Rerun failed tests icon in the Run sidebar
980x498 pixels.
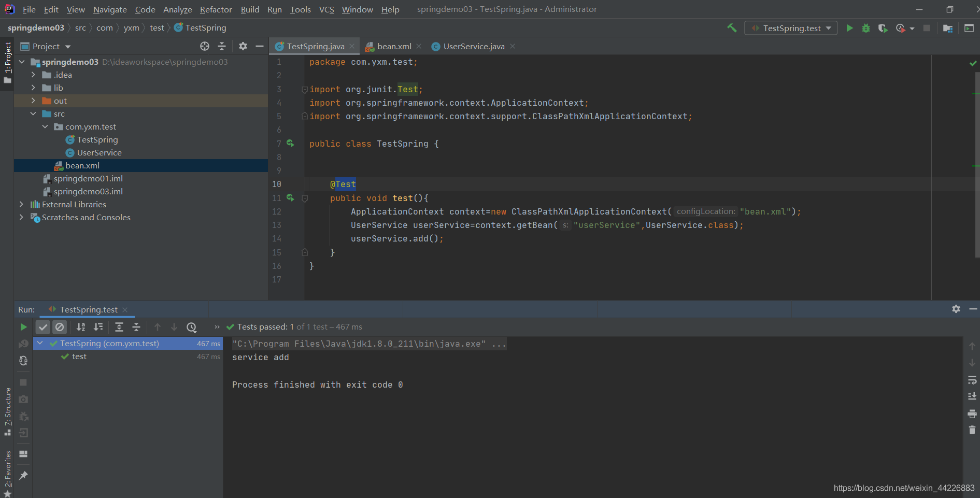click(23, 344)
